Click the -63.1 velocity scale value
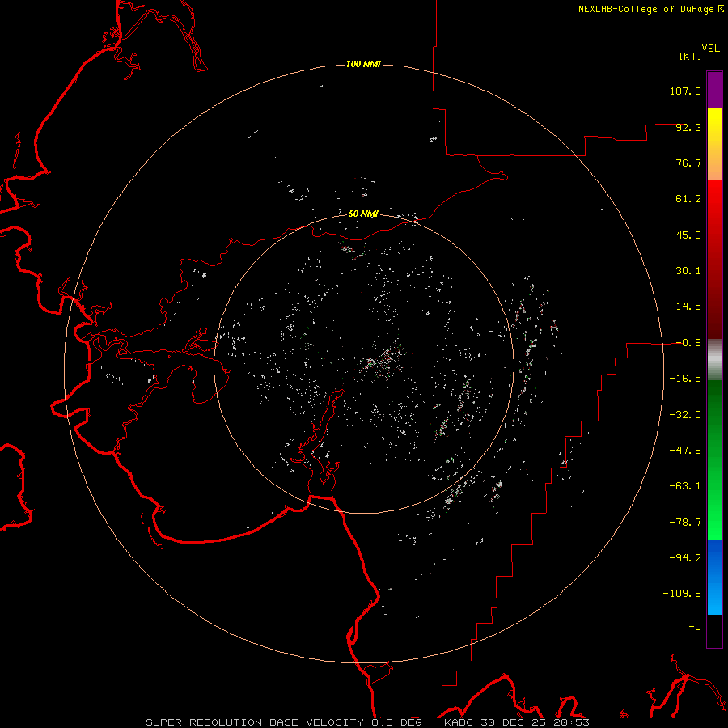The height and width of the screenshot is (728, 728). tap(685, 486)
